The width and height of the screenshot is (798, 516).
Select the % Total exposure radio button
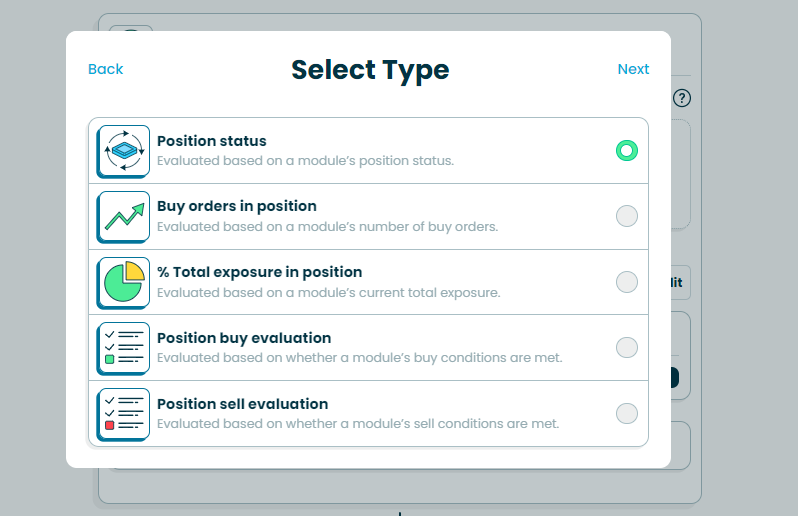(626, 282)
